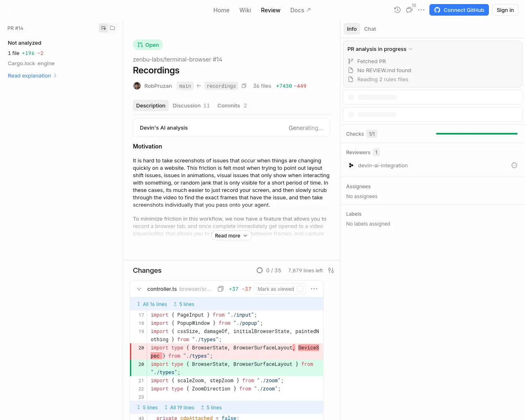Collapse the controller.ts file diff

(139, 289)
